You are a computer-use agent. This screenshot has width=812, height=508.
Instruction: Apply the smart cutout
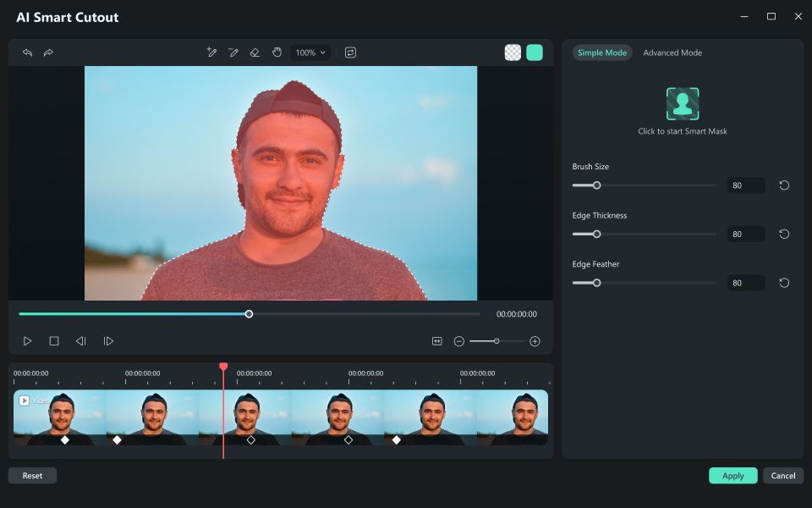732,475
